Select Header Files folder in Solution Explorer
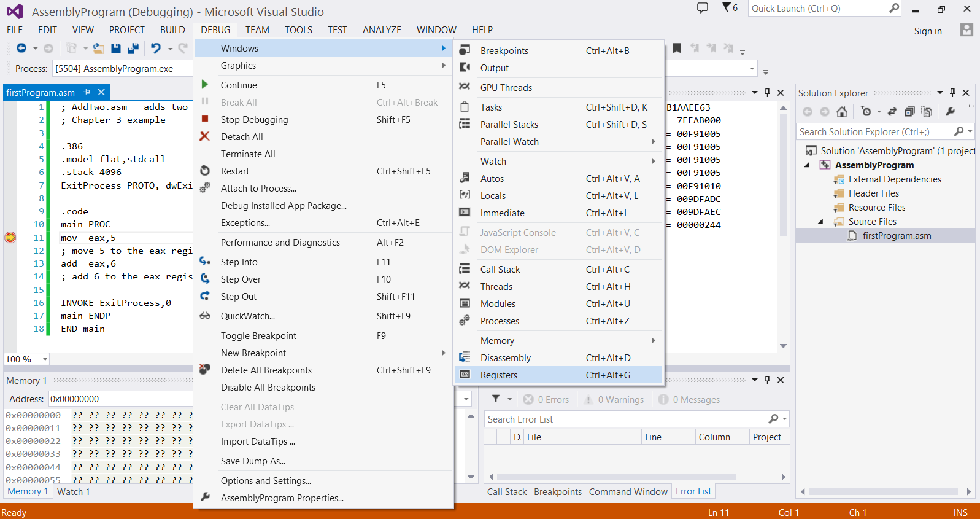Screen dimensions: 980x519 pos(873,193)
